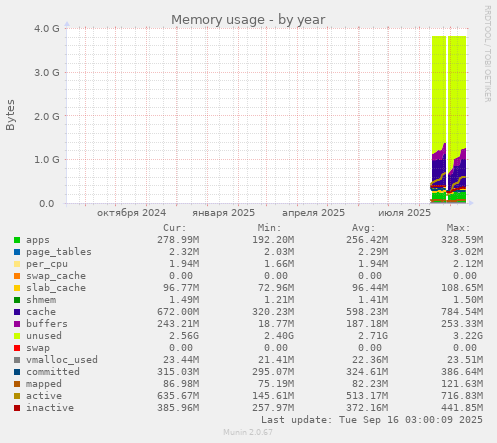Click the vmalloc_used gray legend swatch
The width and height of the screenshot is (497, 443).
[x=17, y=360]
